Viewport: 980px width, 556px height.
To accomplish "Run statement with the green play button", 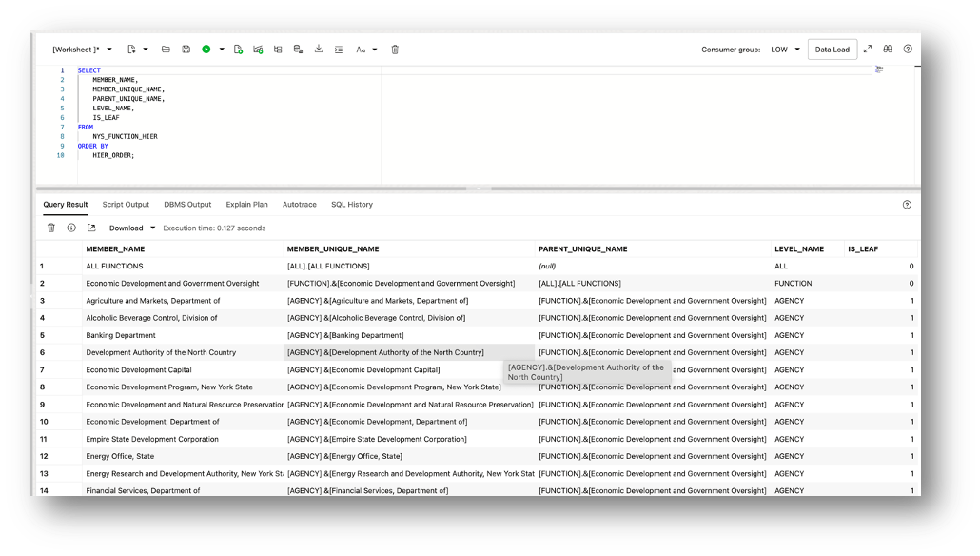I will [206, 50].
